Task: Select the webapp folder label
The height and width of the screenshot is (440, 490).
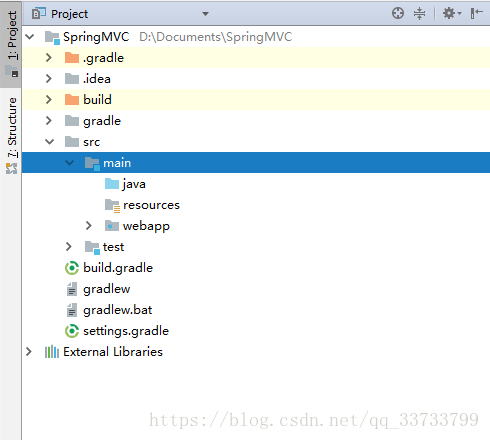Action: (146, 226)
